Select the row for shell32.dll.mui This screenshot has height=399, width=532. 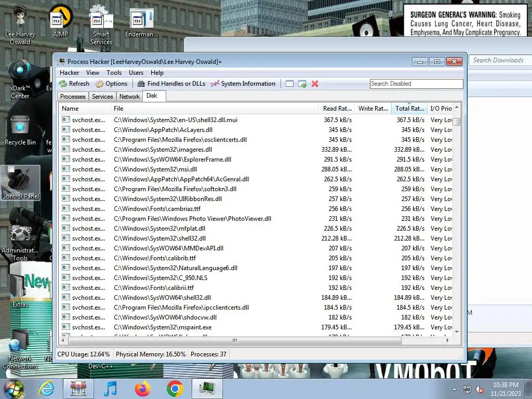257,120
